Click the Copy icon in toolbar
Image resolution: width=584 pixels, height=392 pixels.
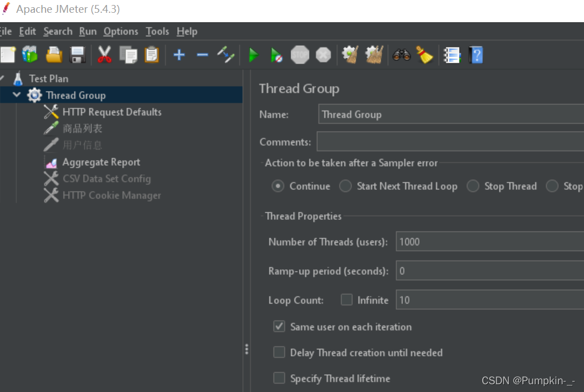pyautogui.click(x=128, y=55)
